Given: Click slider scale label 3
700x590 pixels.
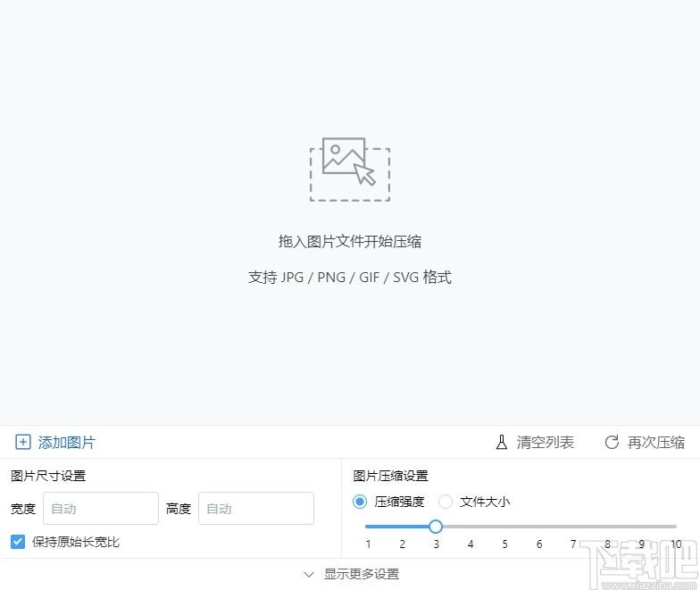Looking at the screenshot, I should click(436, 544).
